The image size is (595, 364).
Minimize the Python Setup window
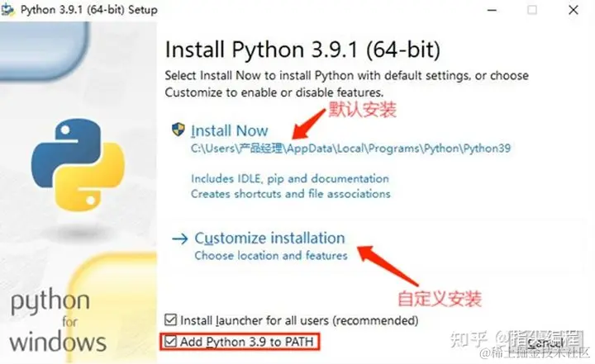click(493, 10)
